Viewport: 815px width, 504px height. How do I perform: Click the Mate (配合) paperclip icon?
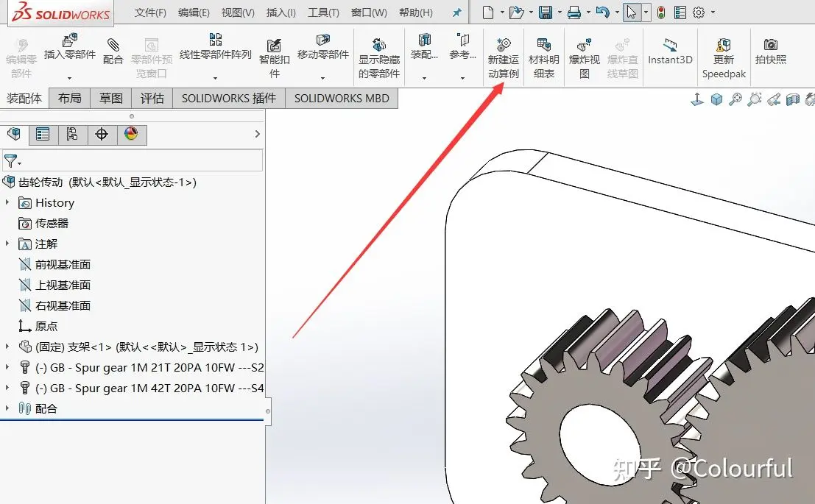point(113,45)
